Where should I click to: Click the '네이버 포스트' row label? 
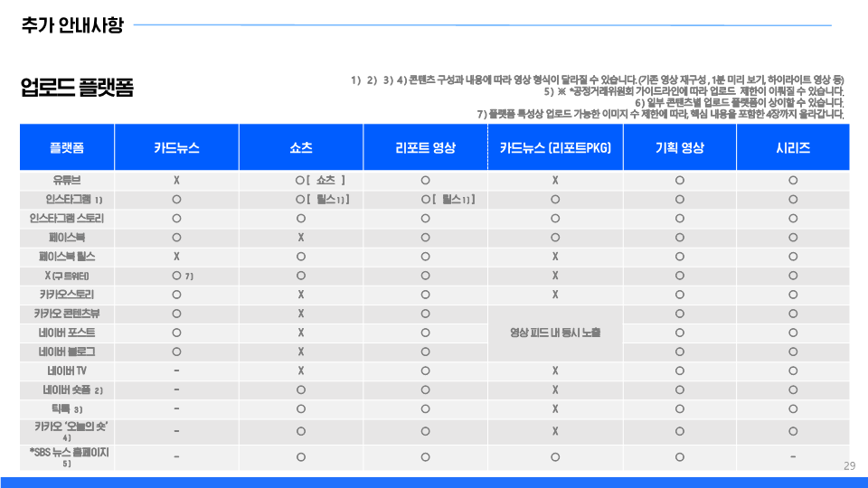point(67,333)
